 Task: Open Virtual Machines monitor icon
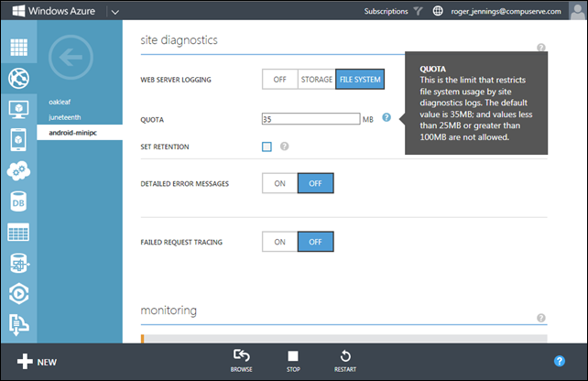coord(18,110)
